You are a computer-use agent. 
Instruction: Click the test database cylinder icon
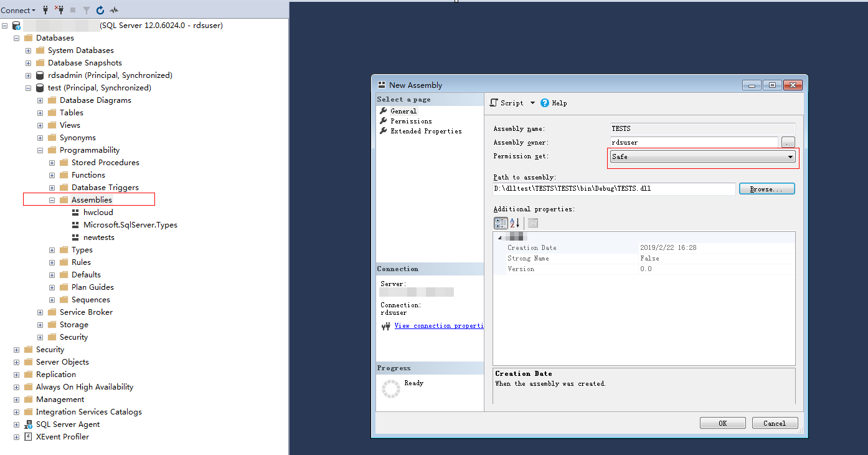40,88
